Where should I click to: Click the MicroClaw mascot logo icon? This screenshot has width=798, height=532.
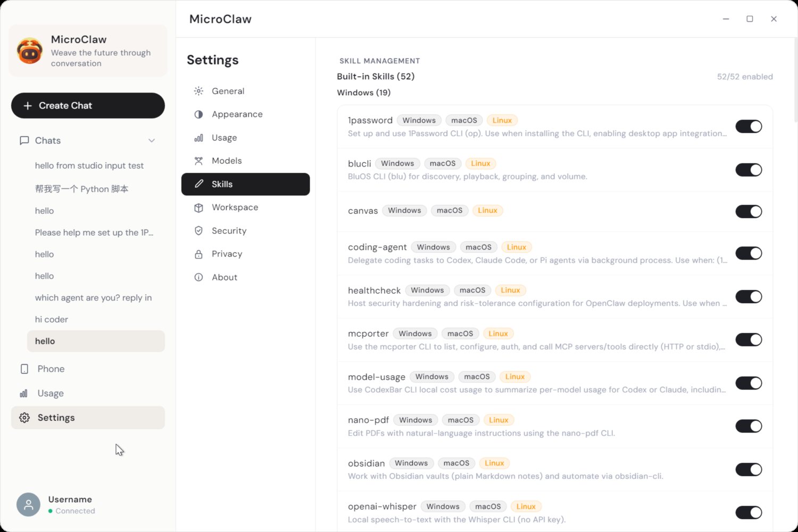pyautogui.click(x=30, y=51)
